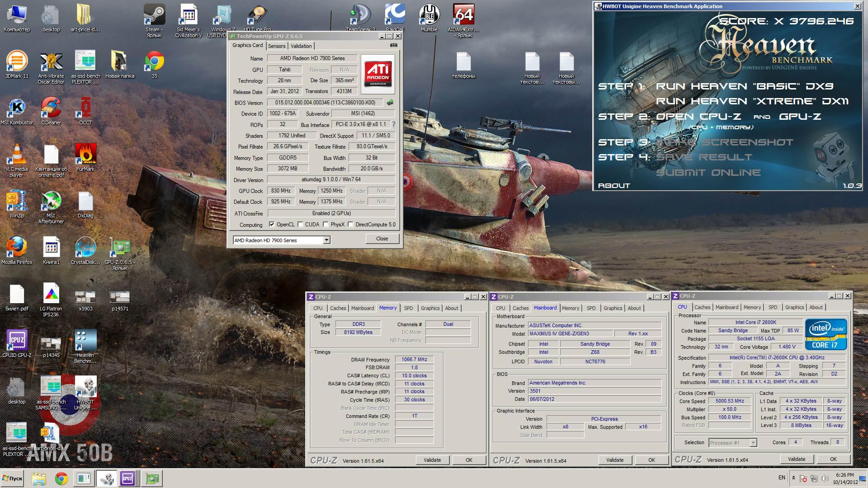
Task: Click RUN HEAVEN BASIC DX9 option
Action: tap(745, 86)
